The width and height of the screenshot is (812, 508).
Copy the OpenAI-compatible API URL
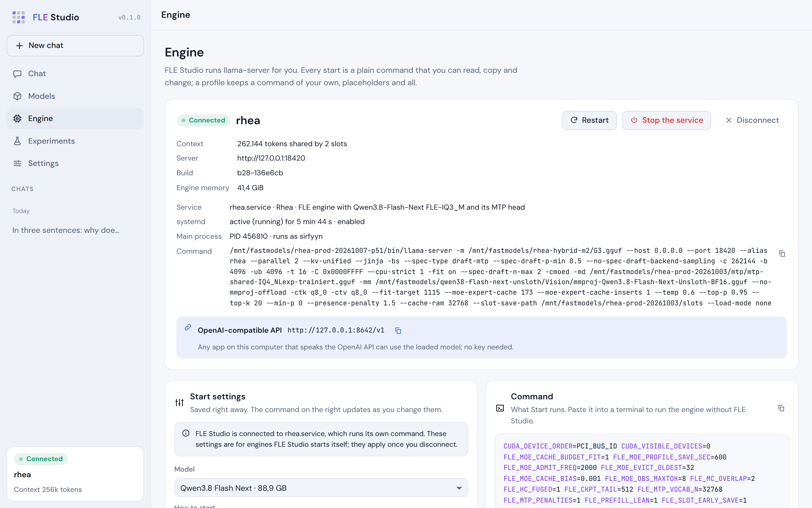(398, 330)
